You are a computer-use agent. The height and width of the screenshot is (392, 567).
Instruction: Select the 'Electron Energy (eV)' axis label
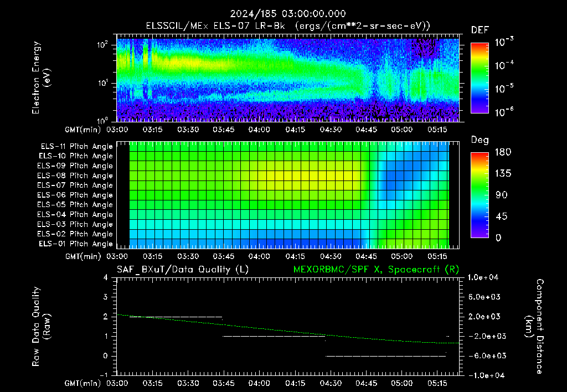(41, 78)
